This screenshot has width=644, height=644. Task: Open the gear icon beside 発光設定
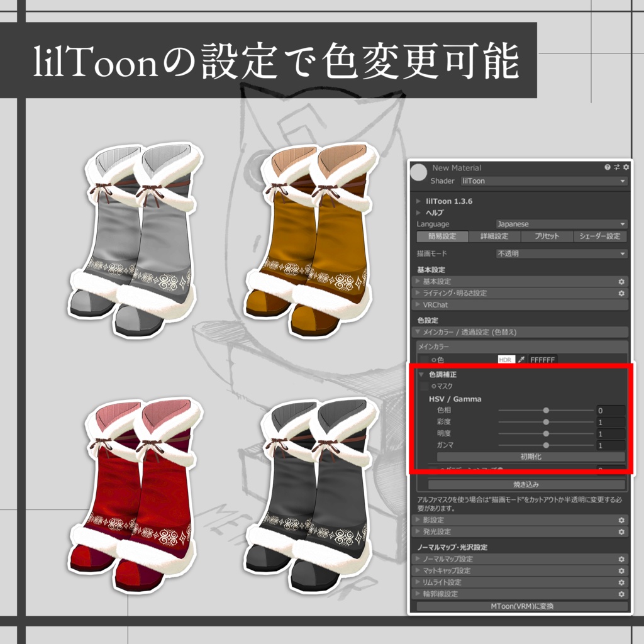[x=621, y=533]
